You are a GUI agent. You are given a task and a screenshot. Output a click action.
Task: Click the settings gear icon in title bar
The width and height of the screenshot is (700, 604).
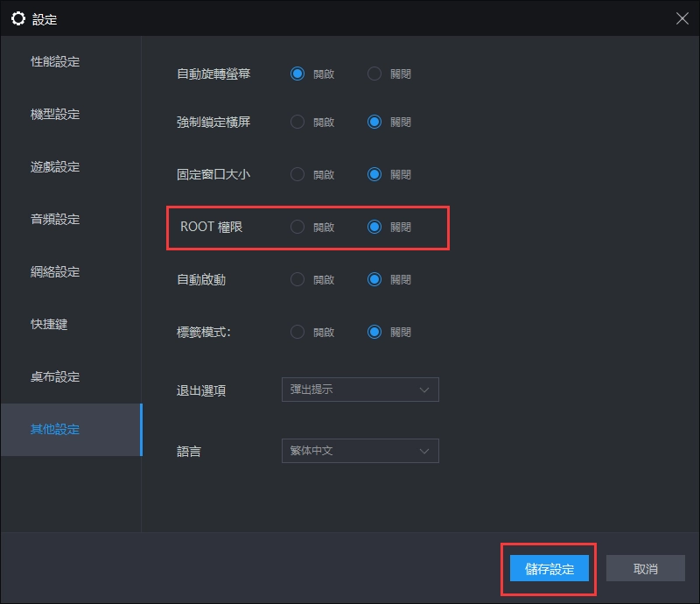(x=18, y=18)
